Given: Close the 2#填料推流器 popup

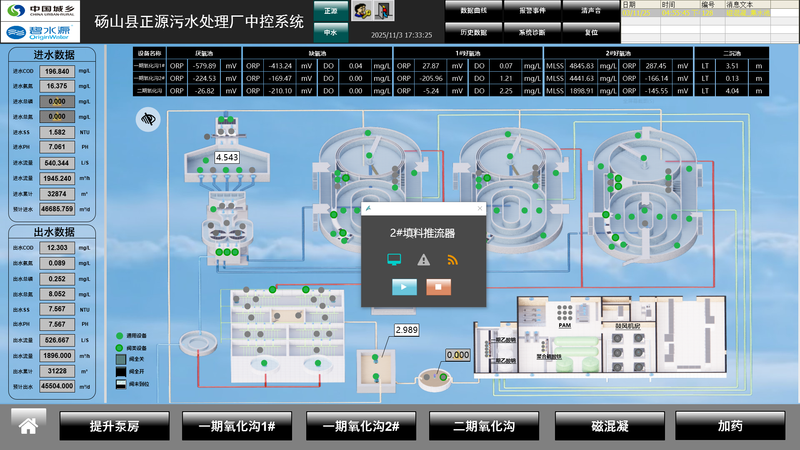Looking at the screenshot, I should [480, 208].
